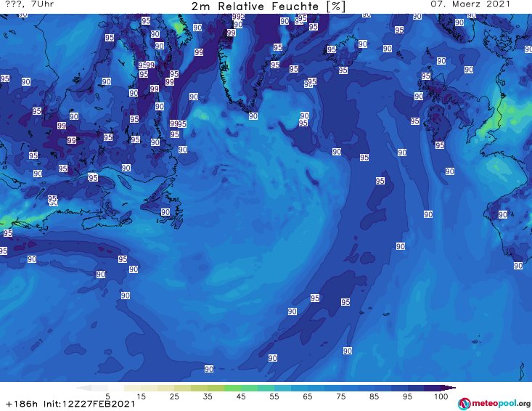Open the meteopool.org text link
This screenshot has height=411, width=532.
point(501,404)
